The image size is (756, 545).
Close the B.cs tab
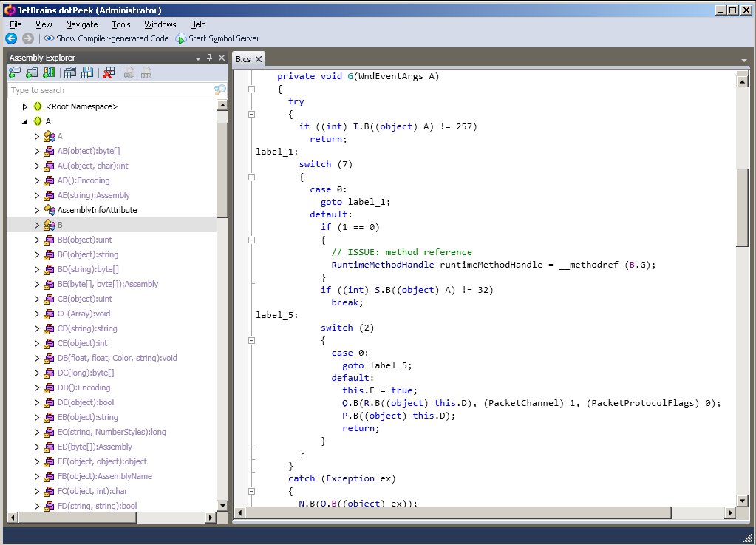point(259,59)
